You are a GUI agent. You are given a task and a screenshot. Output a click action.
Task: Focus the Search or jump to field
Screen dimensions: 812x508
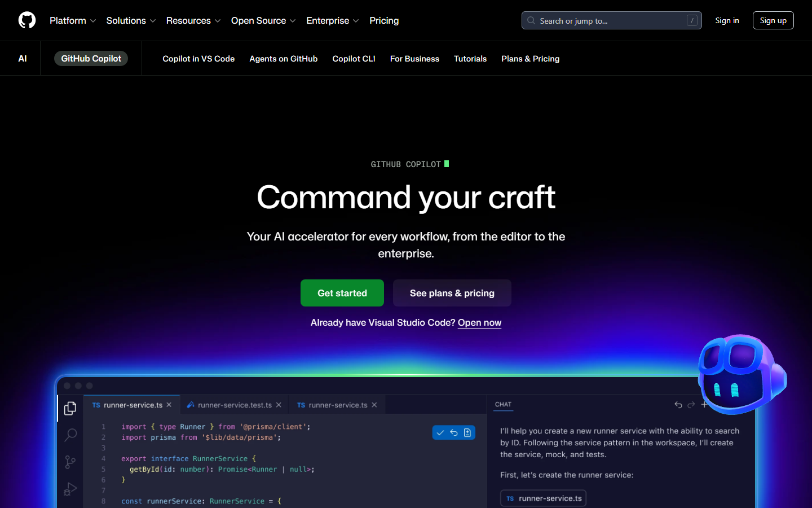pos(611,20)
